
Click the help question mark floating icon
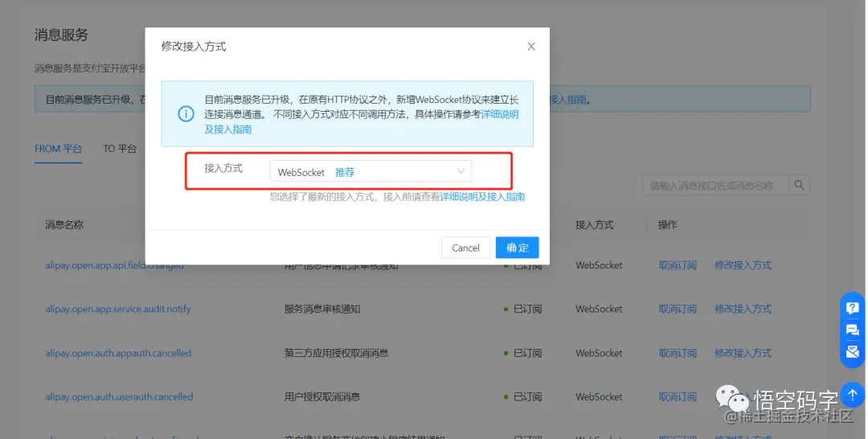click(x=853, y=308)
